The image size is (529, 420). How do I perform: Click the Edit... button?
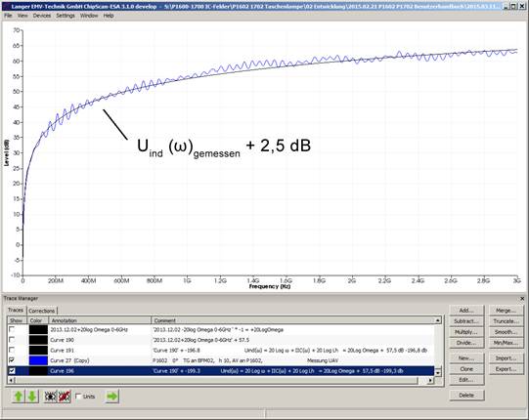point(466,380)
